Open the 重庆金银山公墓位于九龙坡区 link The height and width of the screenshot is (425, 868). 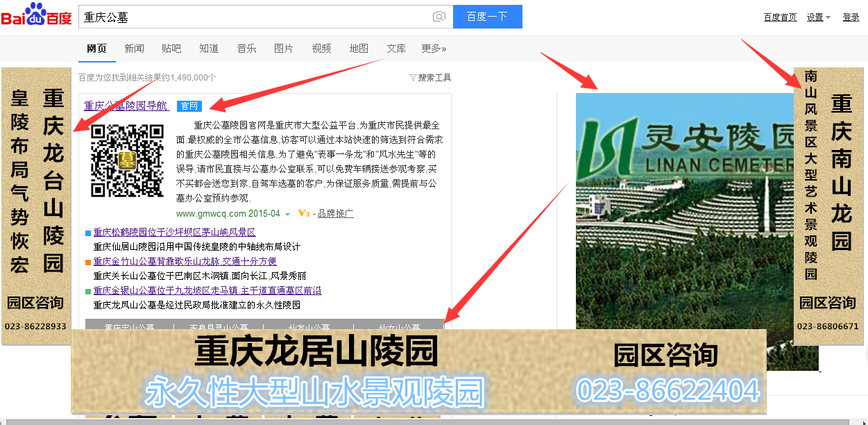207,290
